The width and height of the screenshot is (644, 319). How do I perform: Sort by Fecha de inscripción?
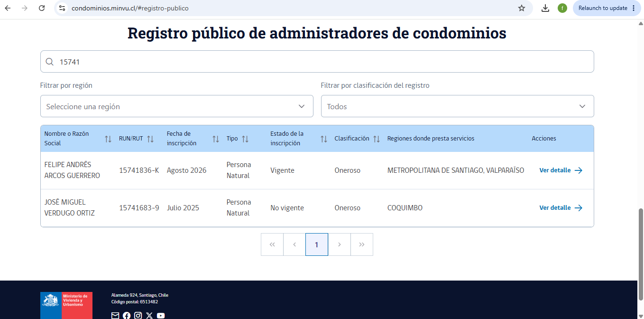coord(216,139)
